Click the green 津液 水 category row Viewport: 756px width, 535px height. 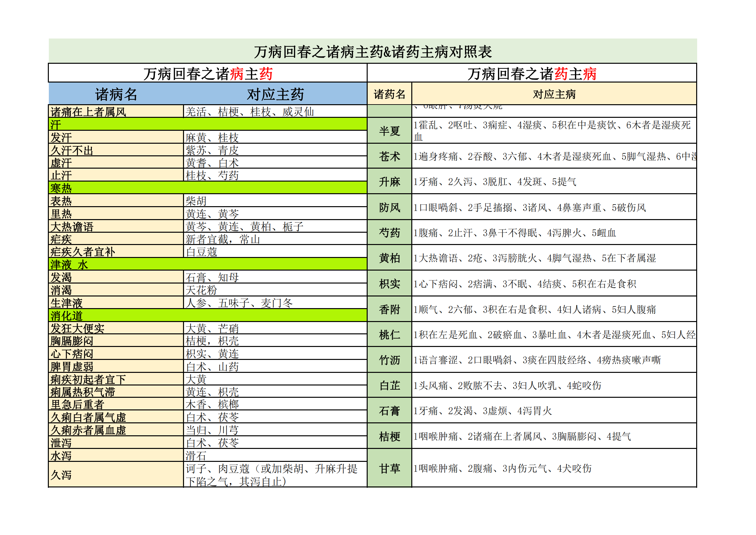pos(208,264)
